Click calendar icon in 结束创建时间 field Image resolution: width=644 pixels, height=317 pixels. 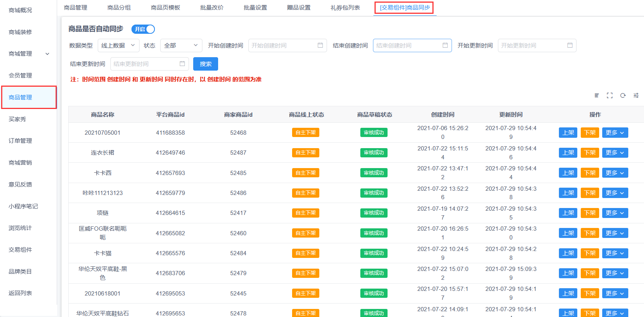tap(445, 45)
